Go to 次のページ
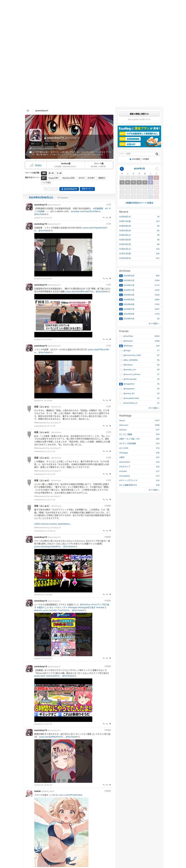The height and width of the screenshot is (868, 186). (x=87, y=189)
